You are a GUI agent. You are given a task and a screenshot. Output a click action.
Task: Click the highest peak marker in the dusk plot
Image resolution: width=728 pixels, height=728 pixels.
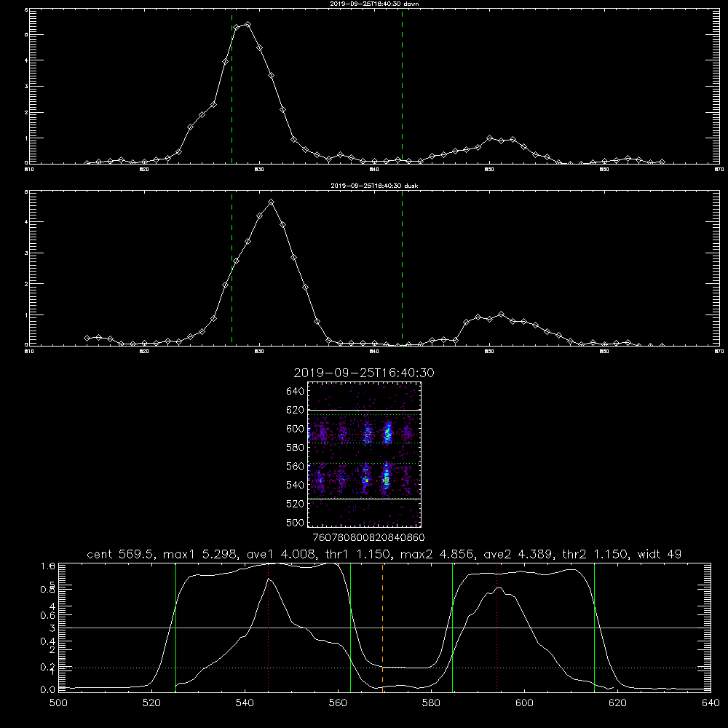tap(271, 202)
